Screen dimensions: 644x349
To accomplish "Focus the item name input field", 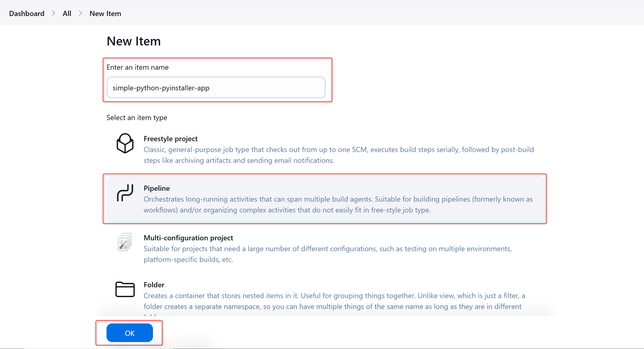I will pos(216,88).
